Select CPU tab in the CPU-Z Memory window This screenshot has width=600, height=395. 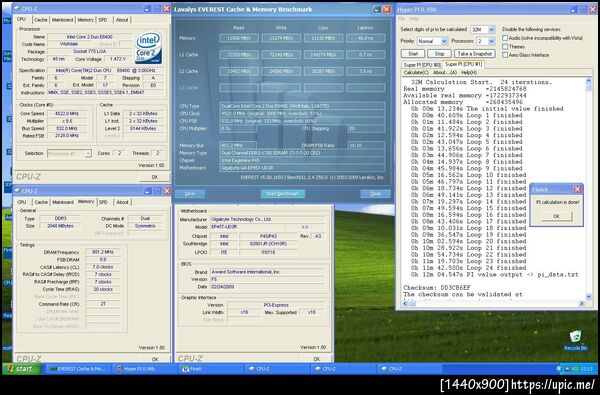click(22, 202)
